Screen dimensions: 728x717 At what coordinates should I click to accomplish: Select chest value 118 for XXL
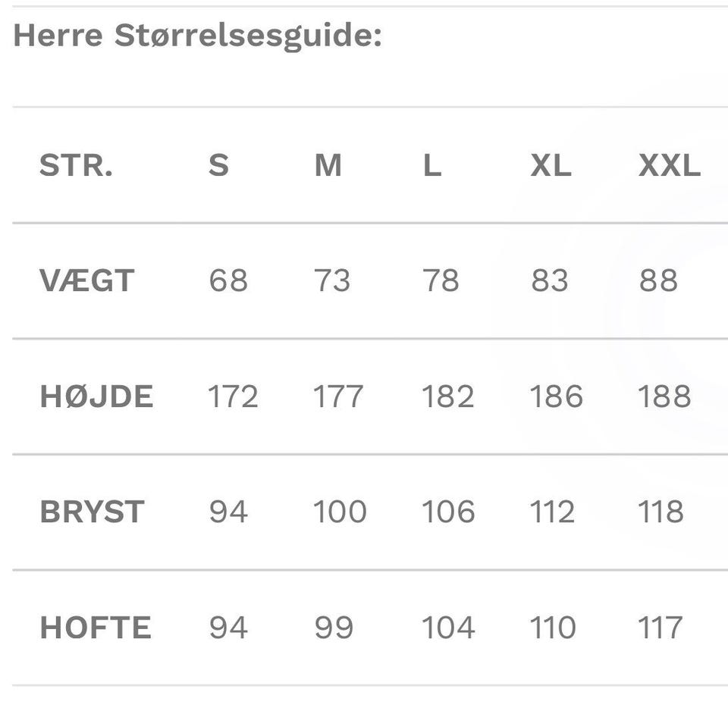click(661, 512)
